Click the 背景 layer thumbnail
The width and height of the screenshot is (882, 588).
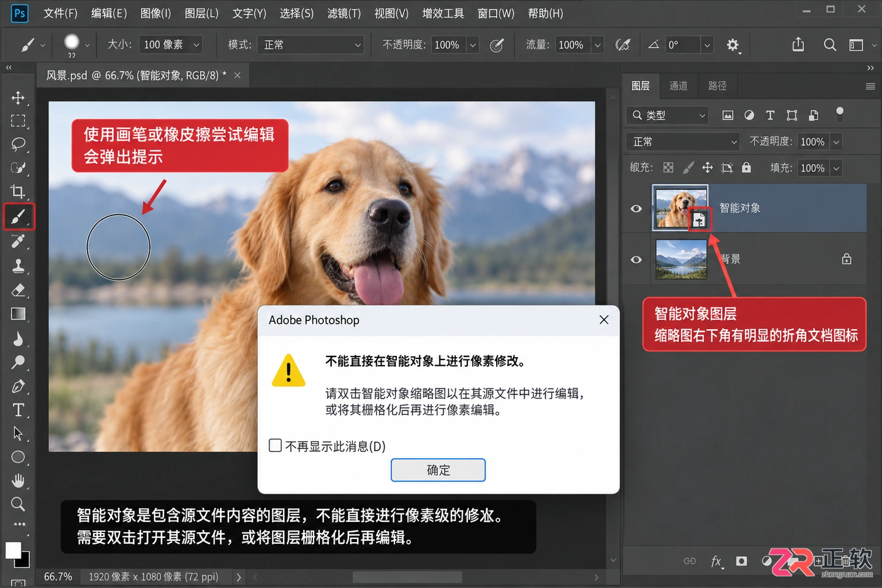point(681,259)
